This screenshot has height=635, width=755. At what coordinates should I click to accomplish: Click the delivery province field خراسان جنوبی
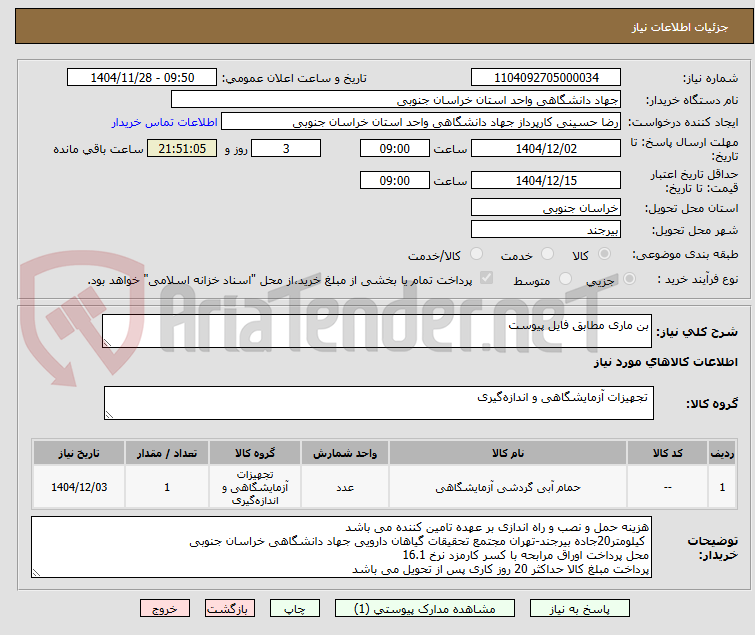click(546, 207)
